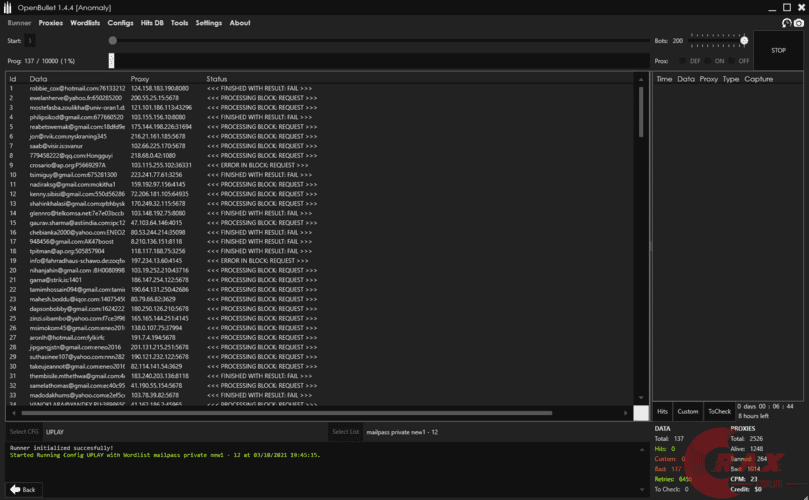Click the Back arrow button
Viewport: 809px width, 500px height.
(23, 489)
